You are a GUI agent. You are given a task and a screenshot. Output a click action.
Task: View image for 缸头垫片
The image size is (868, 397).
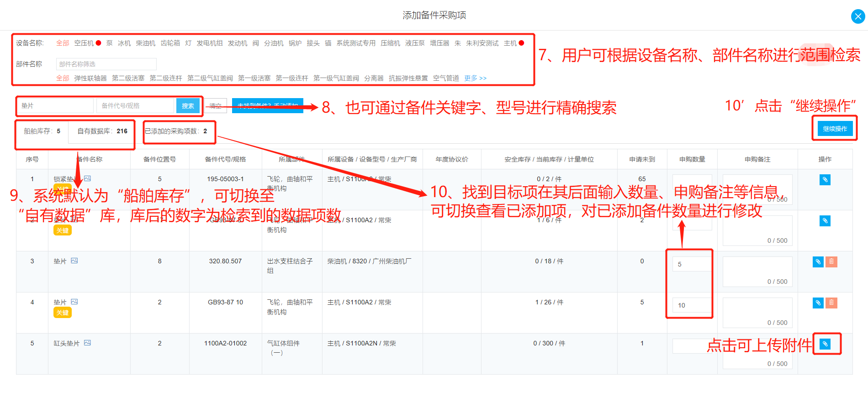tap(87, 343)
